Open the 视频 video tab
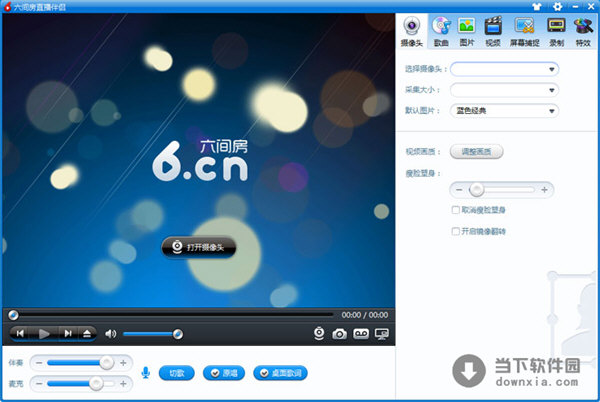 tap(493, 32)
